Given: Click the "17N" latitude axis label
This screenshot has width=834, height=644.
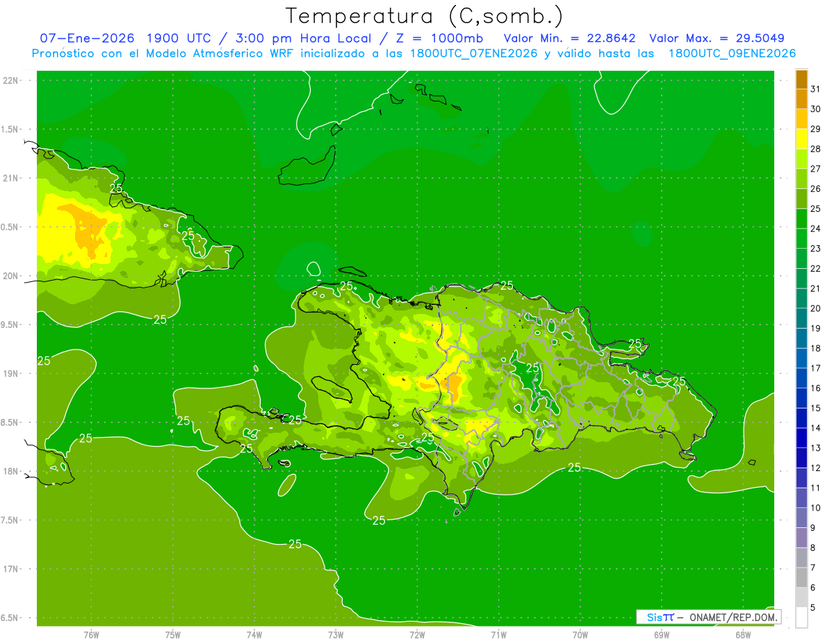Looking at the screenshot, I should point(10,570).
